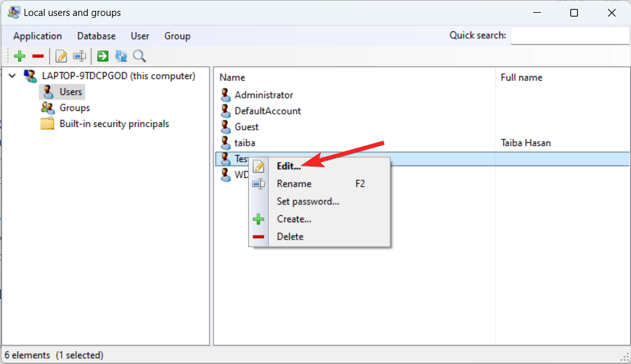Select Users in the tree
Image resolution: width=631 pixels, height=364 pixels.
[x=70, y=91]
